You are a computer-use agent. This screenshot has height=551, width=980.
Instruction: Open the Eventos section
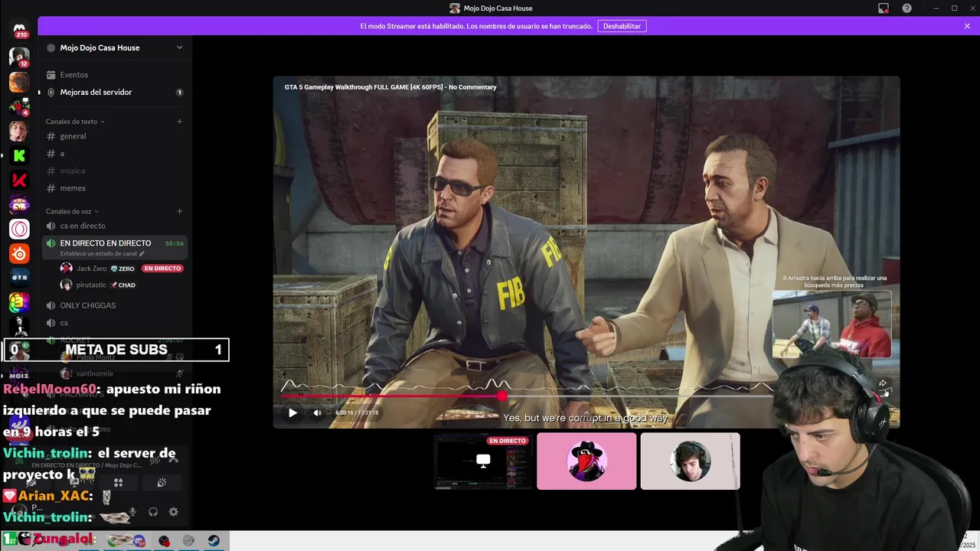(x=115, y=75)
